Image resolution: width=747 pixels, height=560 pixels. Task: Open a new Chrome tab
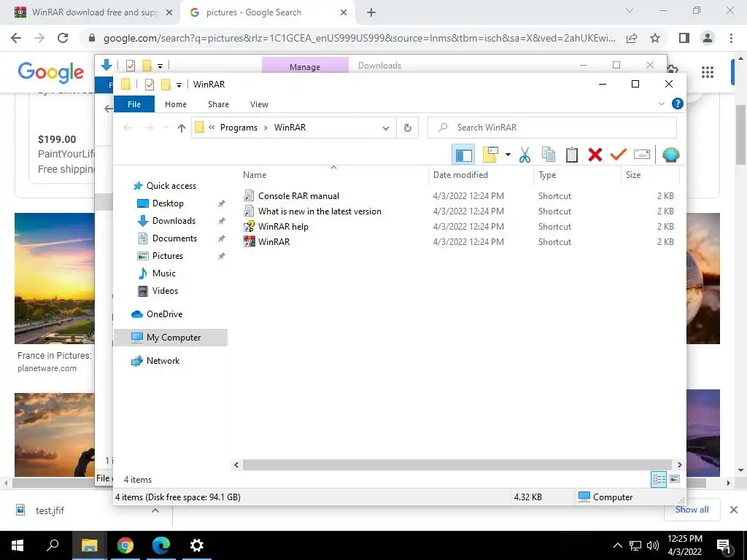click(x=371, y=13)
